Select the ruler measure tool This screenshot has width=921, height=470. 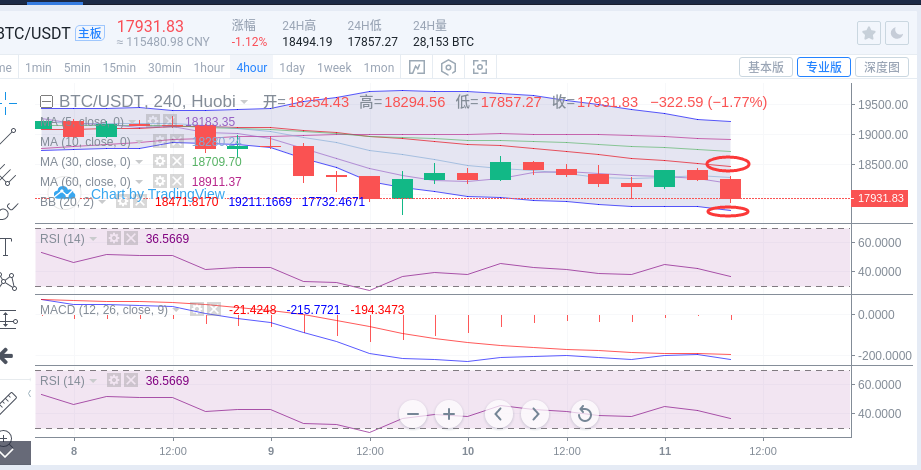pos(7,403)
